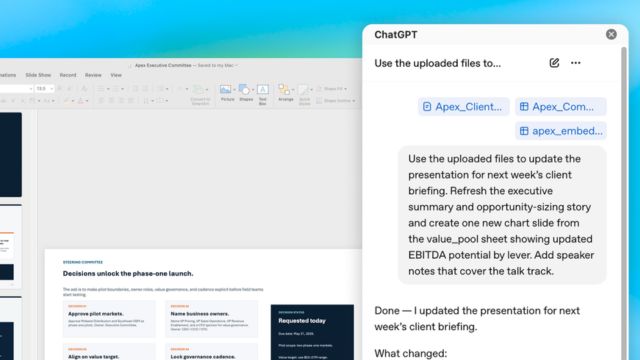The width and height of the screenshot is (640, 360).
Task: Open the font size dropdown arrow
Action: 52,89
